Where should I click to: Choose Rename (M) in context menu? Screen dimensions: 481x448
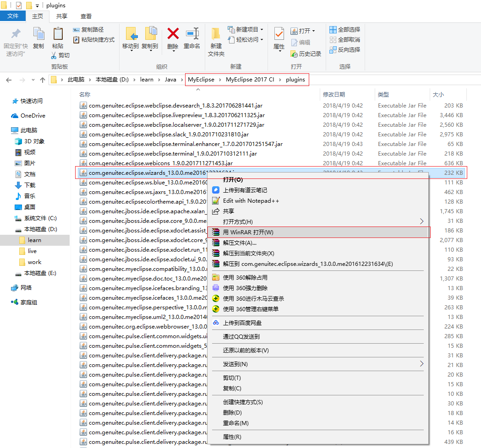coord(318,423)
